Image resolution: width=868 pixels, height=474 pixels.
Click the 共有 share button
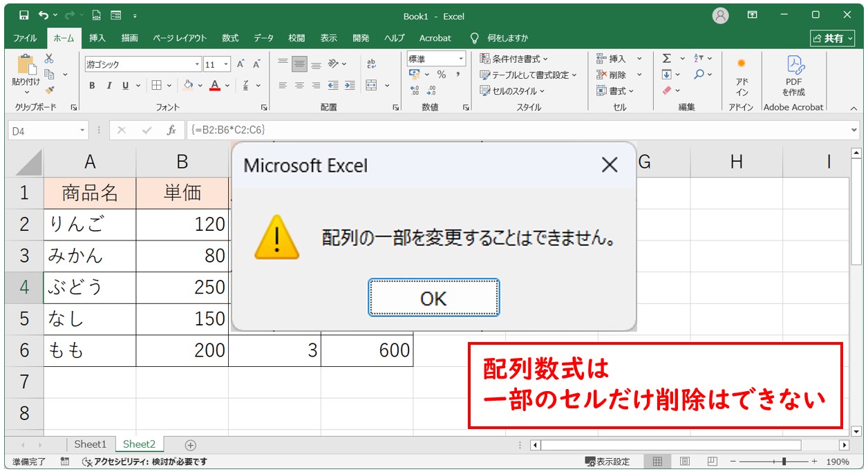tap(832, 38)
